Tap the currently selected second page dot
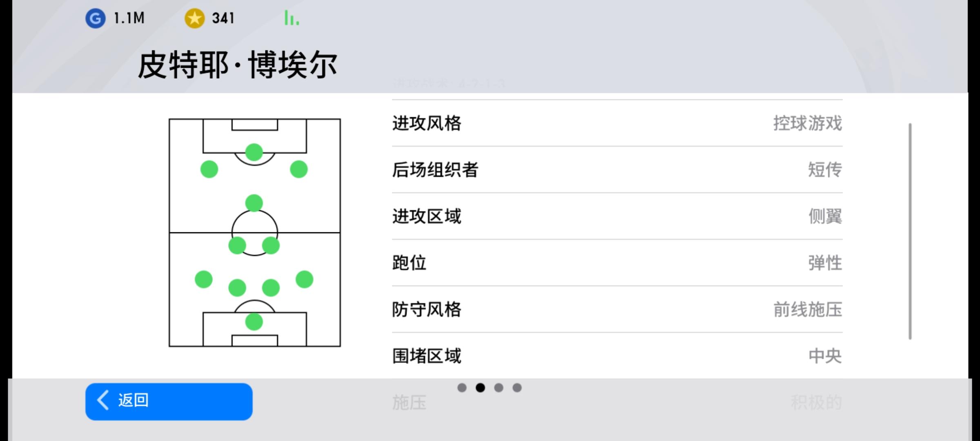 480,388
